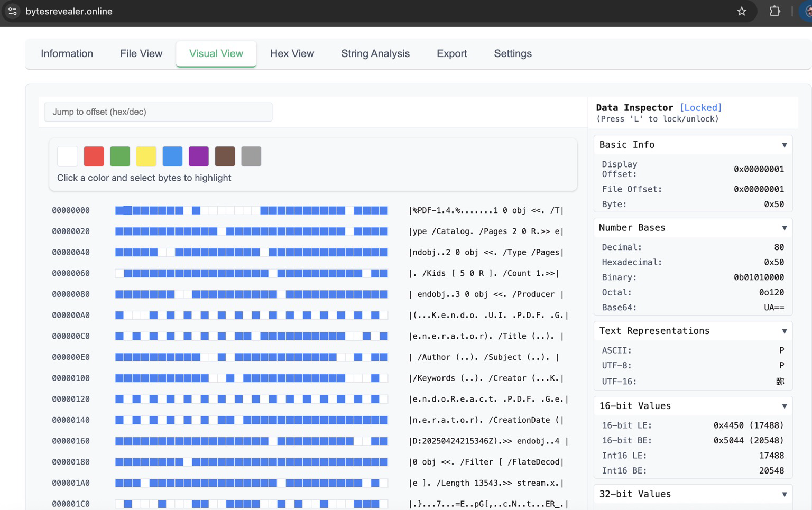The image size is (812, 510).
Task: Click the [Locked] indicator in Data Inspector
Action: 700,107
